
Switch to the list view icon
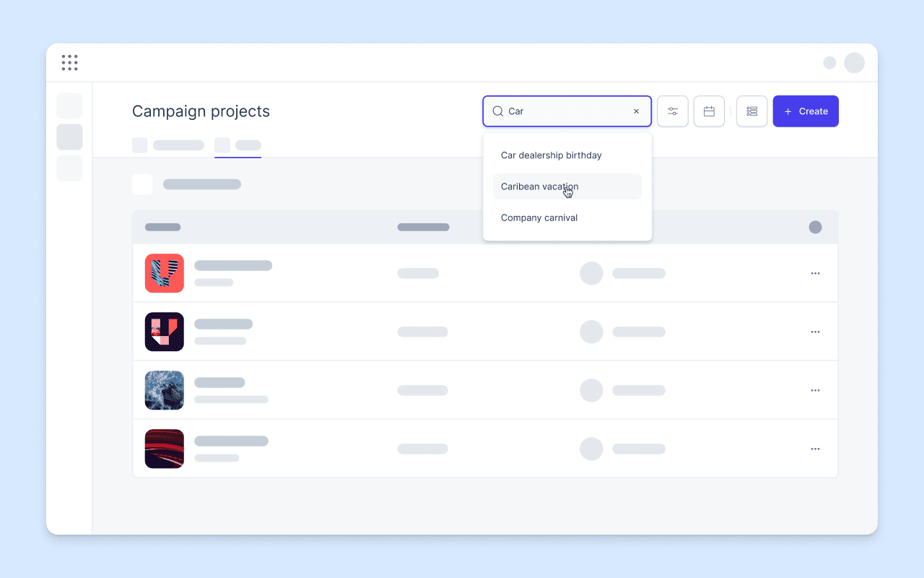click(x=751, y=111)
